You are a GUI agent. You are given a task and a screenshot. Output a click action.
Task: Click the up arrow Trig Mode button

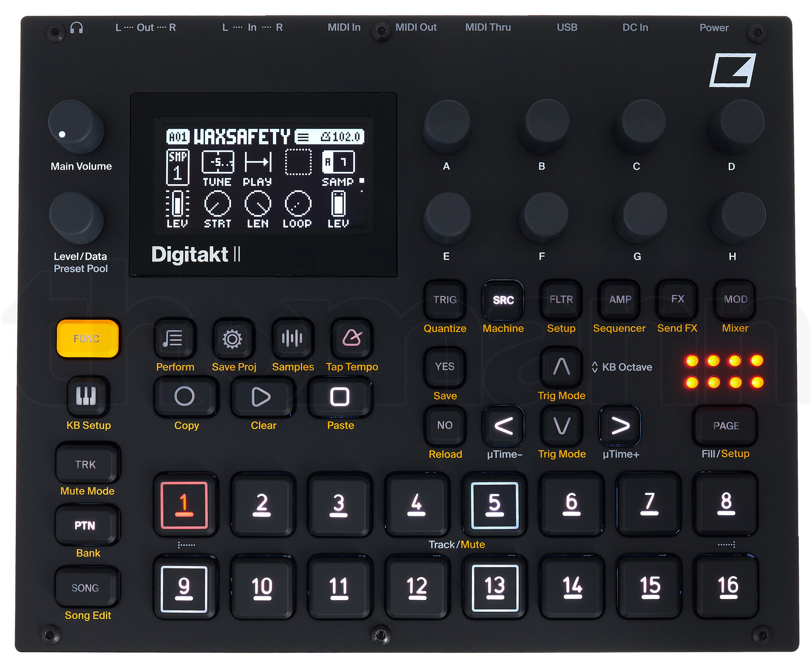[x=561, y=367]
